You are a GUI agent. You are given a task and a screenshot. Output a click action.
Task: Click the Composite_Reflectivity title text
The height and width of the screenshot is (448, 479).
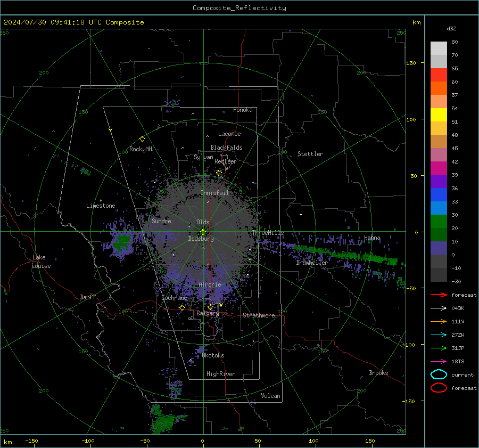pos(240,8)
